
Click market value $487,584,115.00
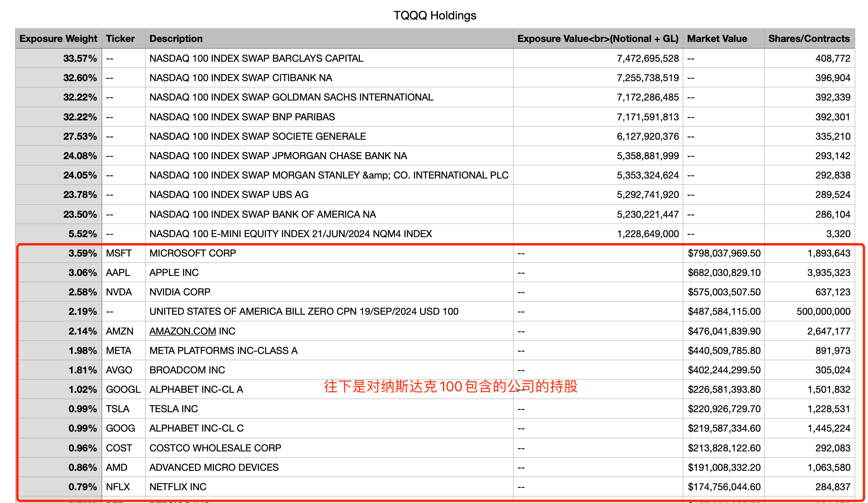(724, 311)
